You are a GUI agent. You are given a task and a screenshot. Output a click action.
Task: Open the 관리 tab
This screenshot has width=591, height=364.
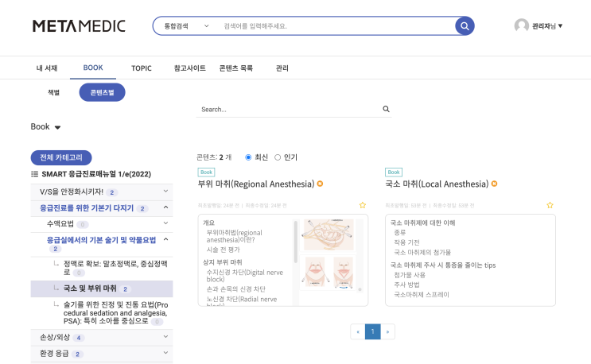pos(282,68)
